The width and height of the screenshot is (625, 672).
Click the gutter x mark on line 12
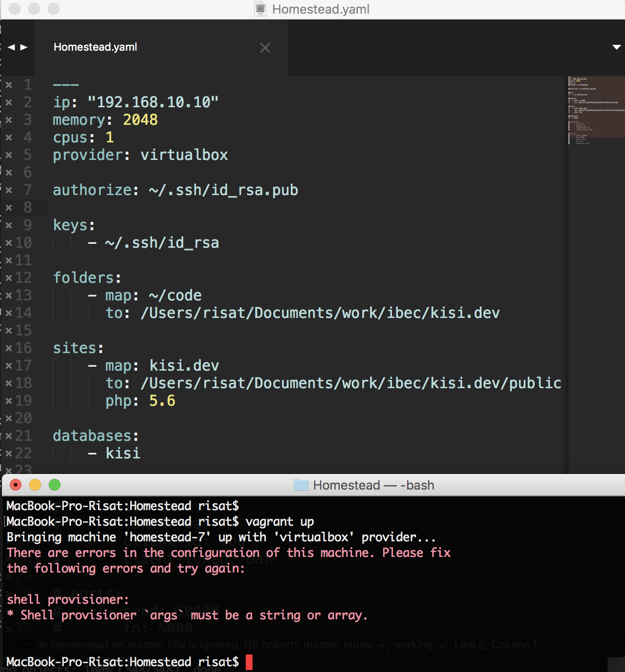pyautogui.click(x=9, y=278)
